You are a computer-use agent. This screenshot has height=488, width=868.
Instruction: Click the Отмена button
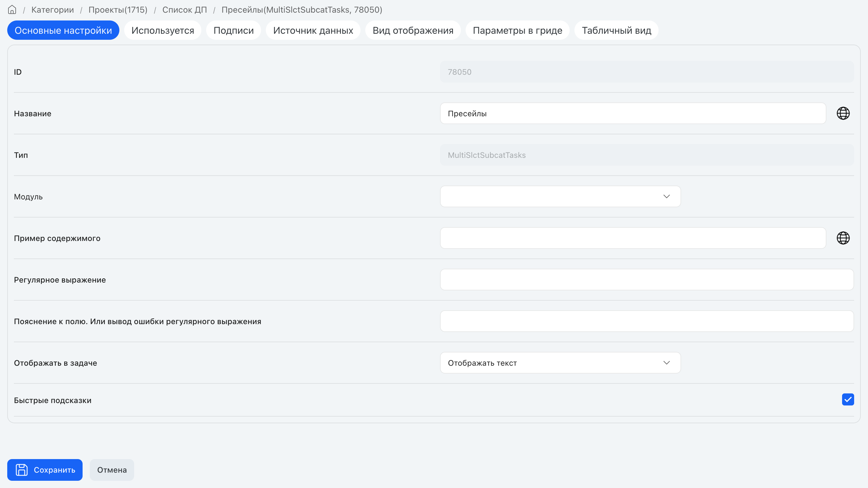(112, 470)
